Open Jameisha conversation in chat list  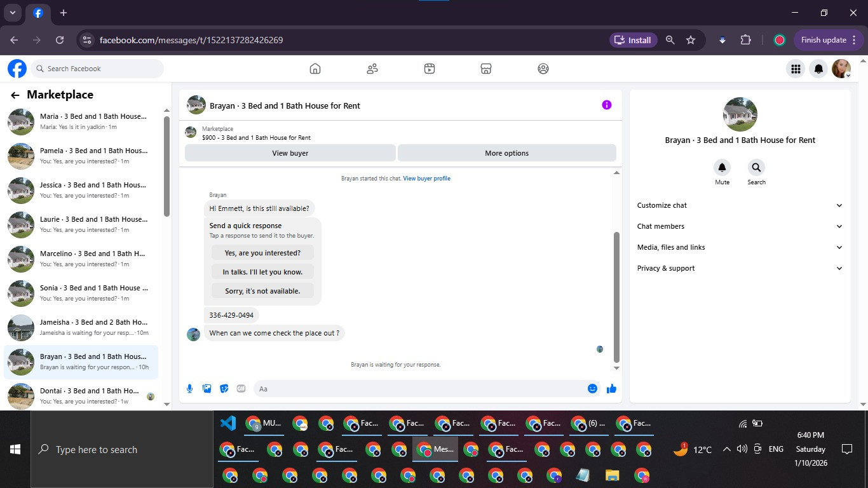pos(81,327)
